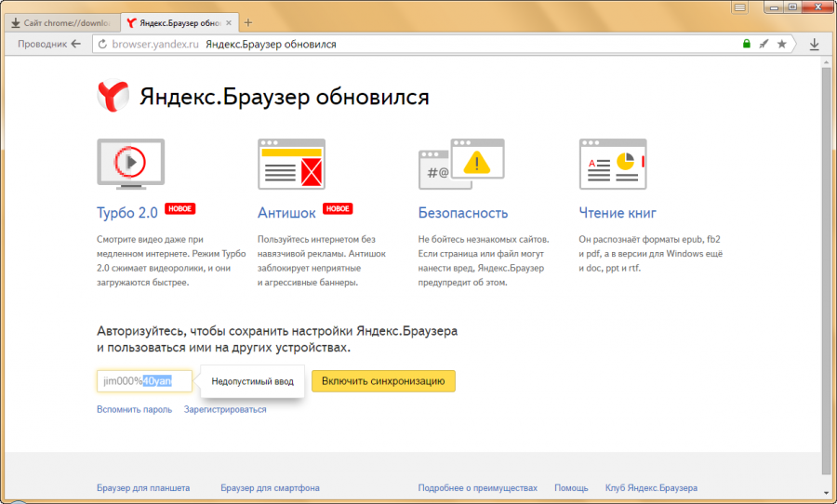The width and height of the screenshot is (837, 504).
Task: Click the Yandex Browser logo on page
Action: pos(112,96)
